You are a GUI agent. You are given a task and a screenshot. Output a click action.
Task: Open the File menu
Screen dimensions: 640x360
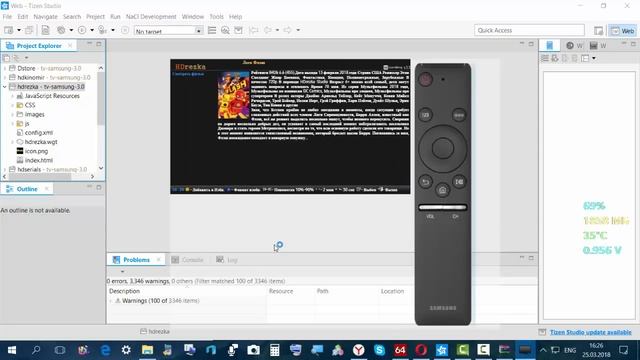[x=7, y=17]
